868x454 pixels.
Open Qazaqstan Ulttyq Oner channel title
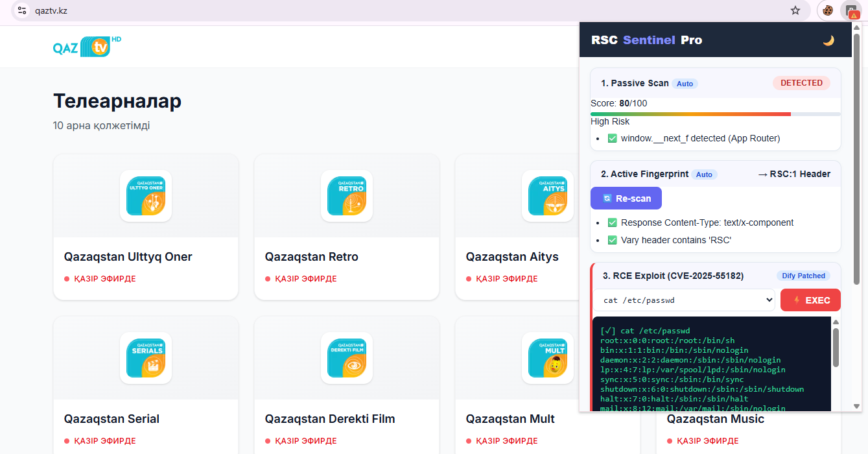pos(128,257)
